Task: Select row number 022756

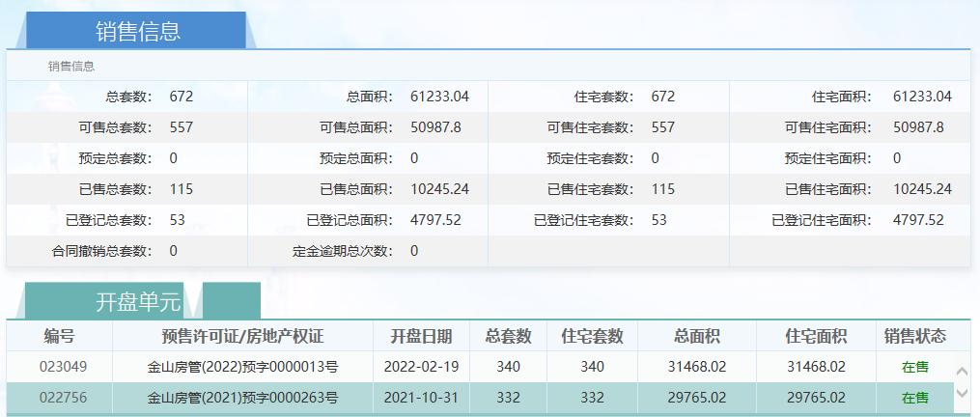Action: (x=63, y=398)
